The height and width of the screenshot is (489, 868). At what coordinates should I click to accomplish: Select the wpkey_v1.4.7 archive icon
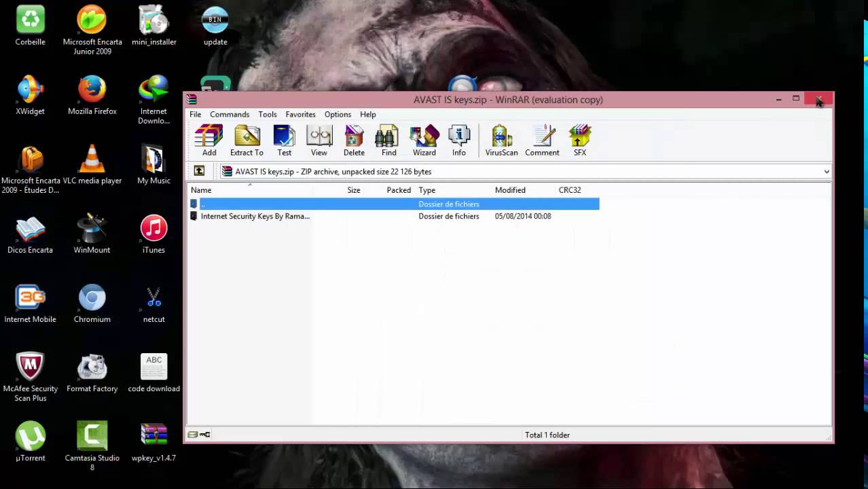click(154, 443)
